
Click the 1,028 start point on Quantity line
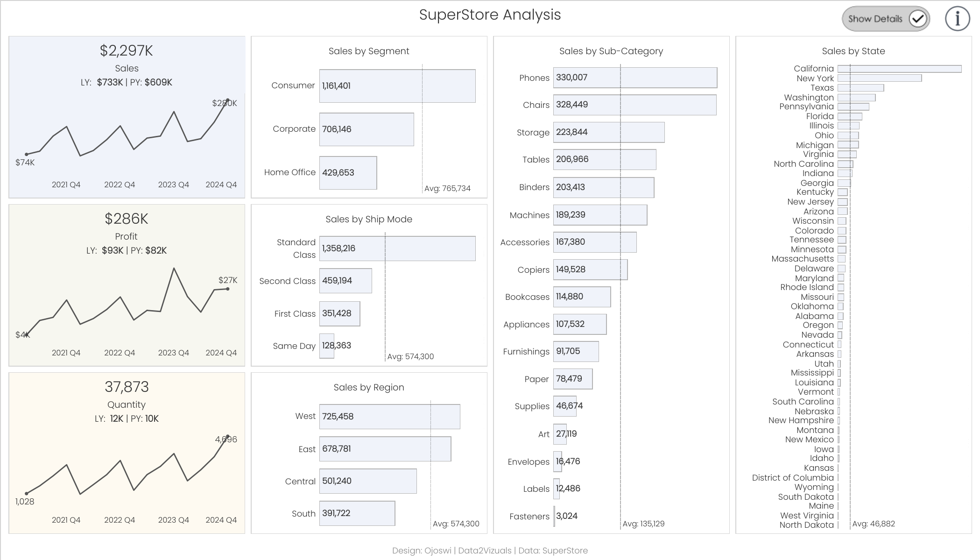point(26,493)
